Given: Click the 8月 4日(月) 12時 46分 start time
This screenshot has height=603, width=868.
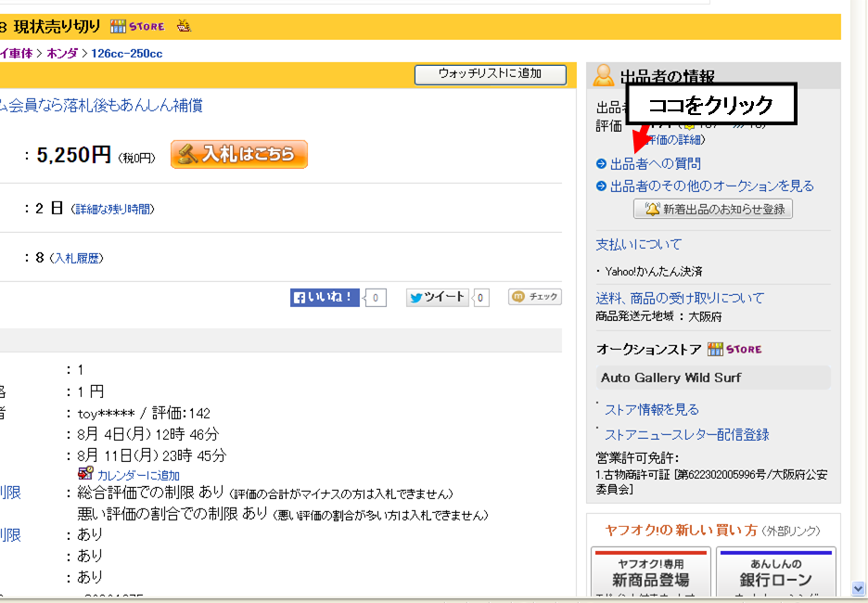Looking at the screenshot, I should (148, 434).
